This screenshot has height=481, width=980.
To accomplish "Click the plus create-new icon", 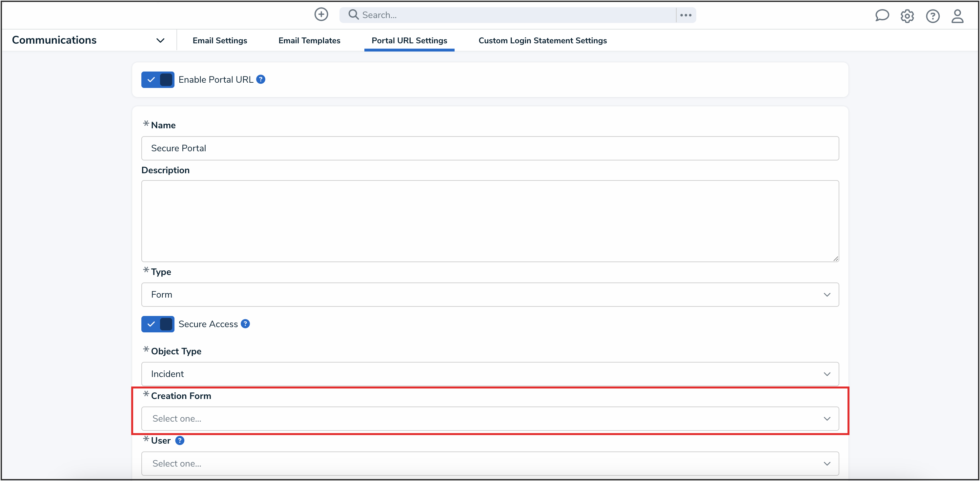I will click(321, 15).
